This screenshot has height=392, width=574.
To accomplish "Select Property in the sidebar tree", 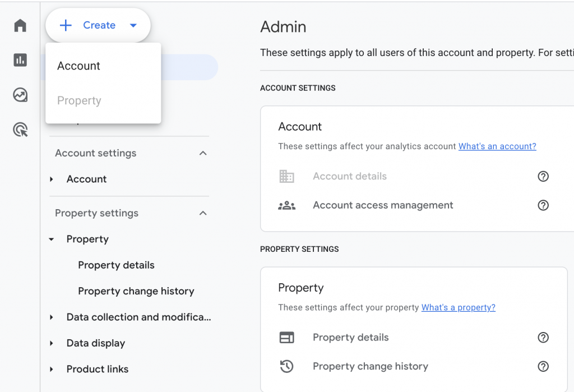I will click(87, 239).
